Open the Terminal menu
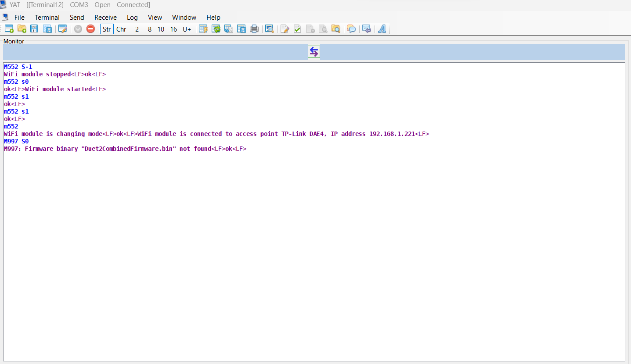 (x=47, y=18)
